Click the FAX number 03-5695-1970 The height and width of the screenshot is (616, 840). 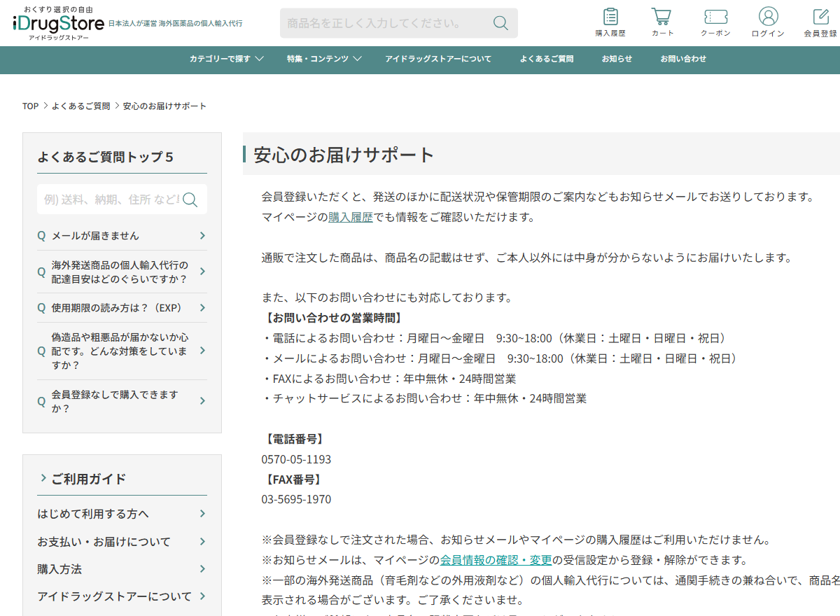[296, 500]
